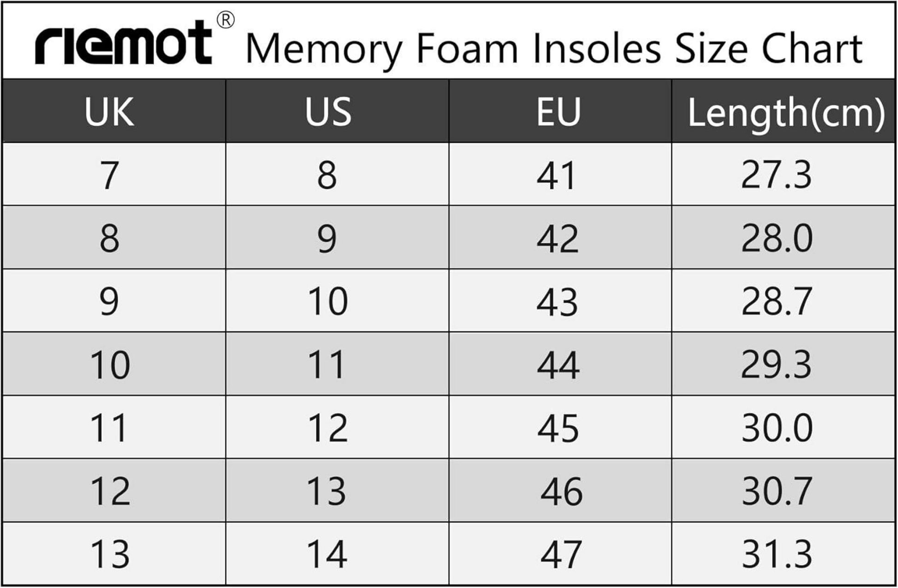898x588 pixels.
Task: Select the 28.0 length value
Action: [777, 239]
